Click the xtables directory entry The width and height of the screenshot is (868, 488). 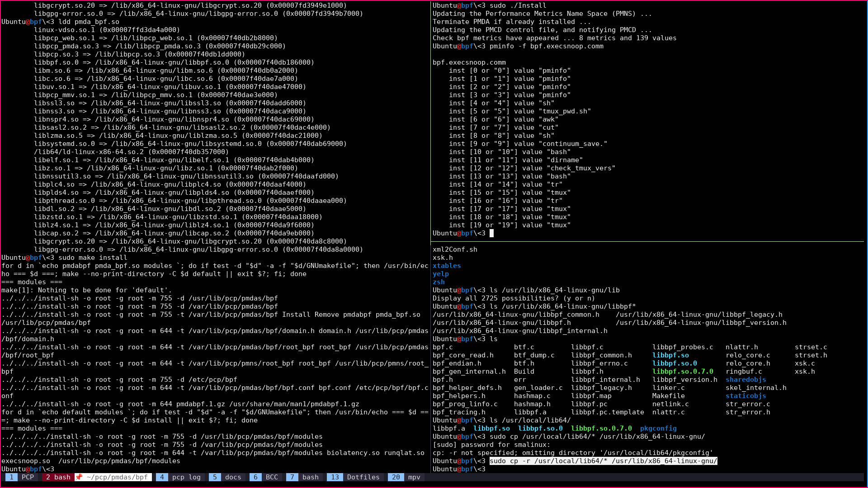[x=446, y=266]
